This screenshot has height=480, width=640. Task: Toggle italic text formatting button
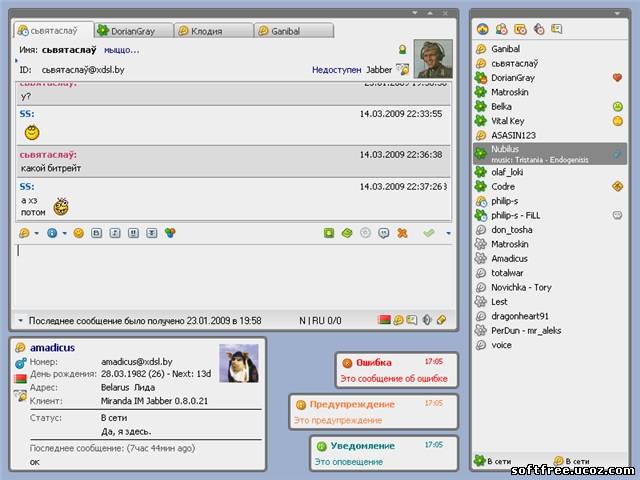tap(115, 233)
